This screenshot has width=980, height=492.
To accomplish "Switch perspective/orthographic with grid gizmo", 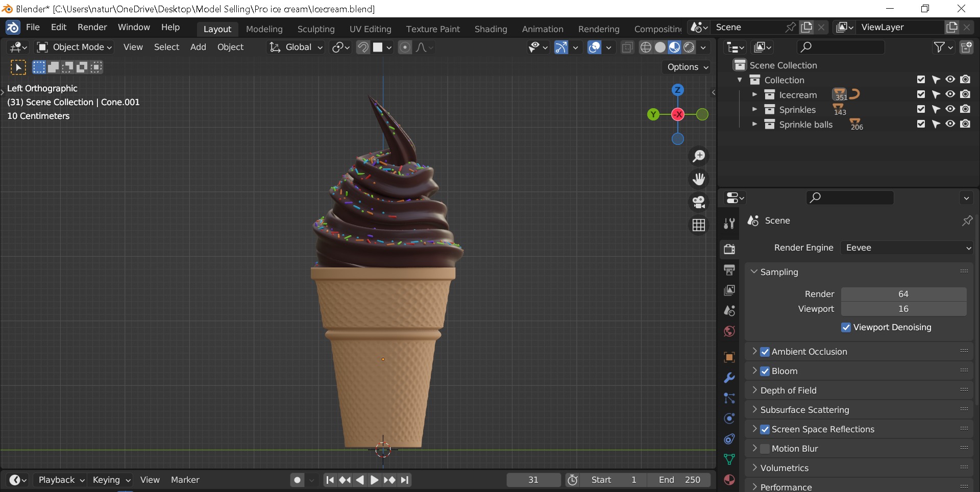I will tap(699, 225).
